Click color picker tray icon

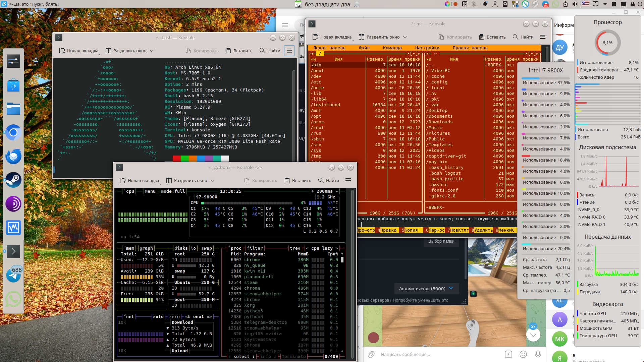pyautogui.click(x=447, y=4)
